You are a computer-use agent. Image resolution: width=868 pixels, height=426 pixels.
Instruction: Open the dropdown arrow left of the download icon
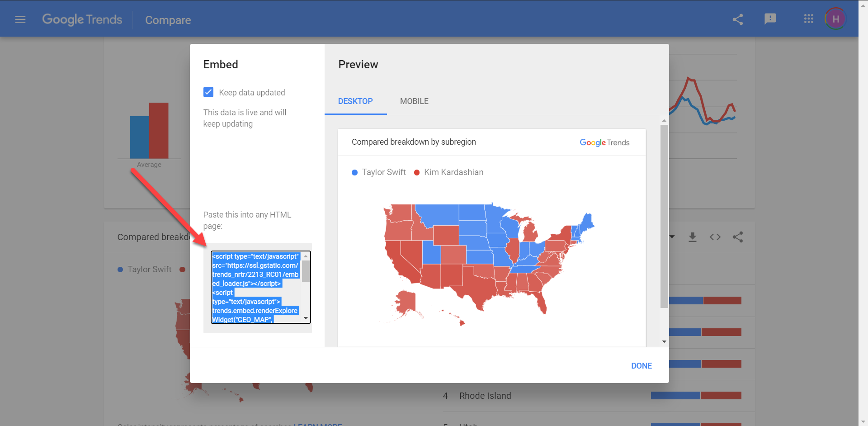tap(672, 237)
